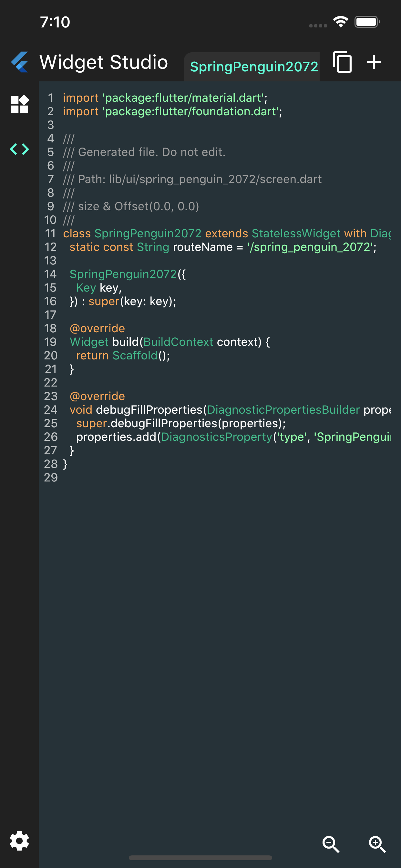Click the super.debugFillProperties(properties) line
The height and width of the screenshot is (868, 401).
click(181, 423)
